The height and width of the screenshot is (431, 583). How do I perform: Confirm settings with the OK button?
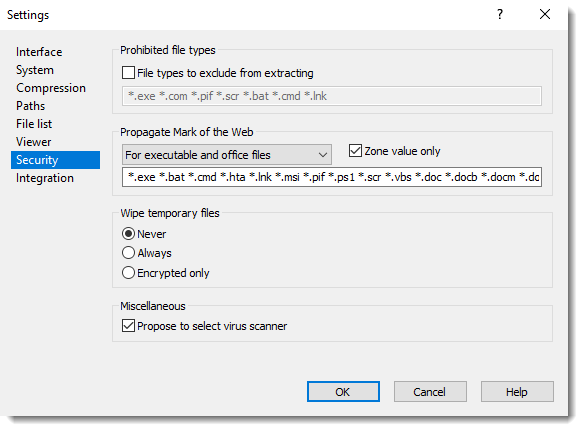click(x=343, y=392)
